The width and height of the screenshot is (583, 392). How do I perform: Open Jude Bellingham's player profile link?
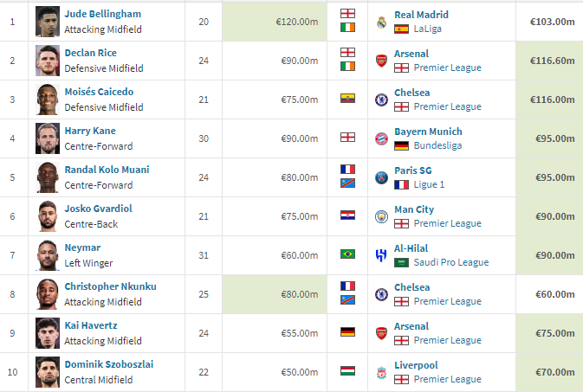click(103, 15)
